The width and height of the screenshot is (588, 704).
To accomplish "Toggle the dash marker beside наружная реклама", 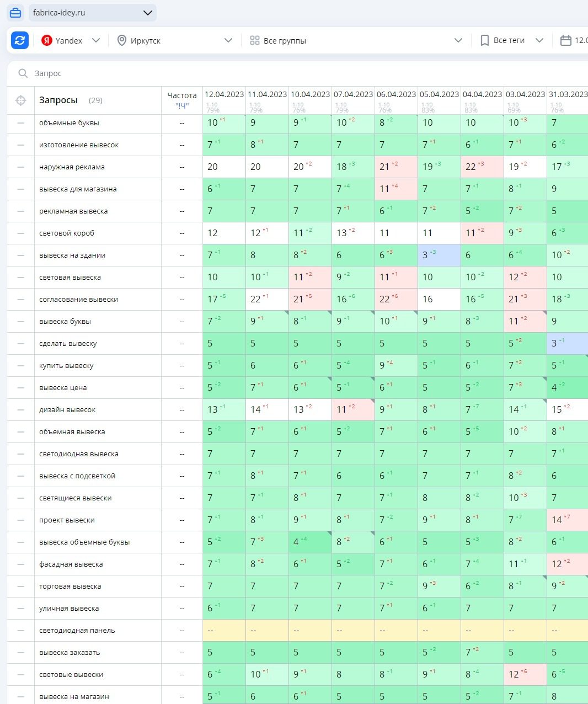I will (x=21, y=167).
